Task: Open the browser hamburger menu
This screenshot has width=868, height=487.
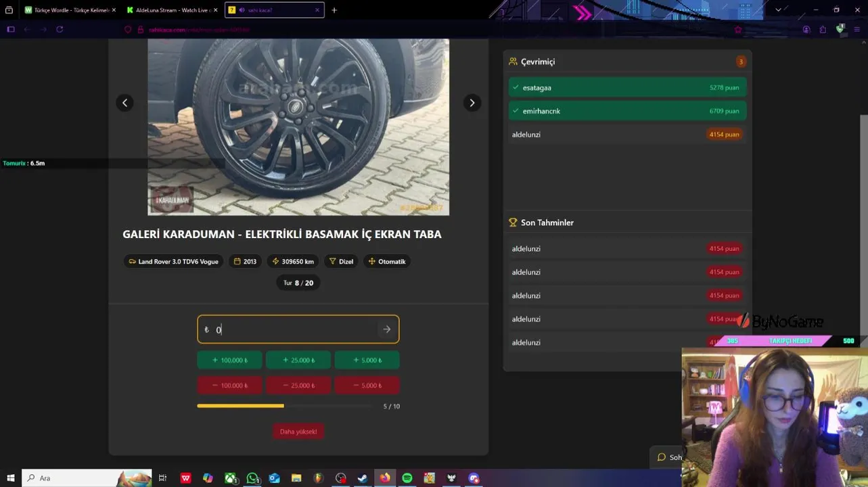Action: click(858, 29)
